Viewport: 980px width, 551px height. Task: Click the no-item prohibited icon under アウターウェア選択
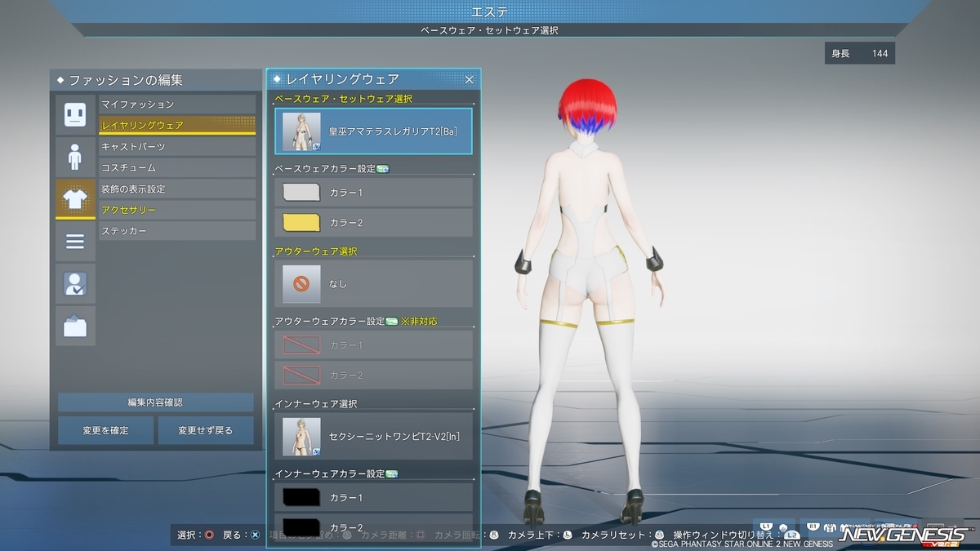click(301, 284)
